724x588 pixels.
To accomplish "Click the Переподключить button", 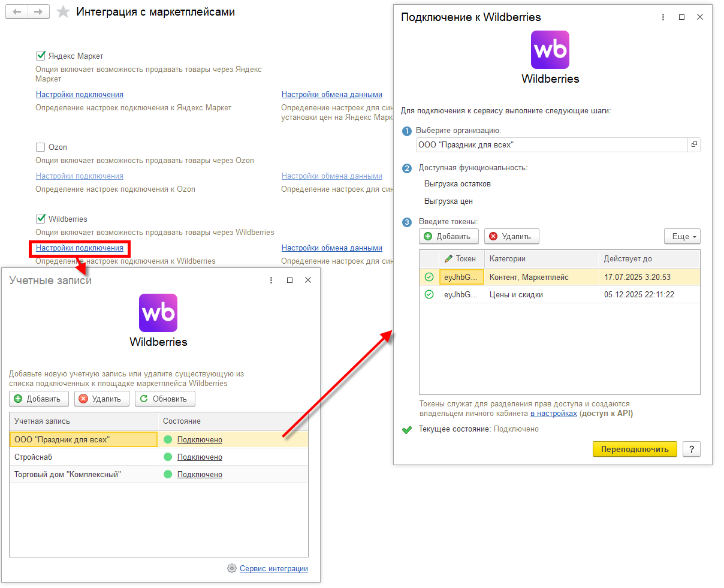I will click(635, 449).
